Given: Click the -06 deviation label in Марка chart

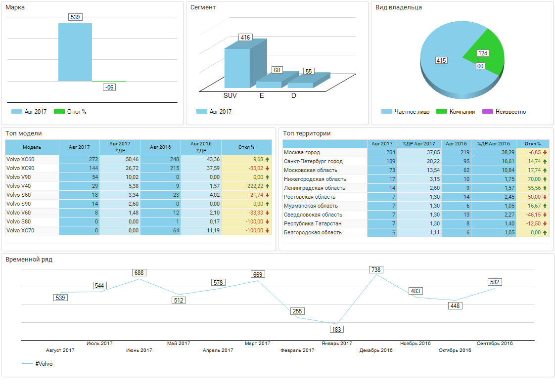Looking at the screenshot, I should [x=109, y=87].
